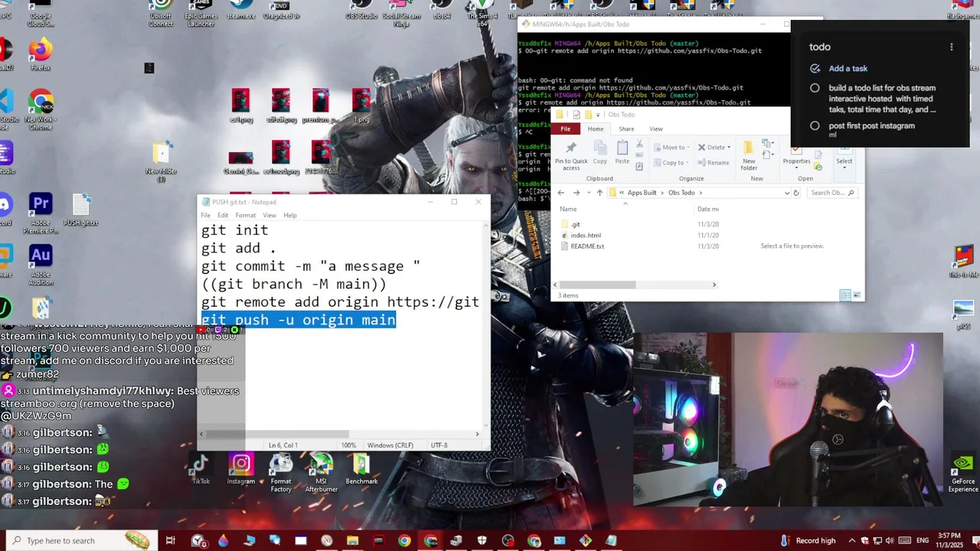Switch to the Share tab in Explorer
Image resolution: width=980 pixels, height=551 pixels.
tap(626, 129)
